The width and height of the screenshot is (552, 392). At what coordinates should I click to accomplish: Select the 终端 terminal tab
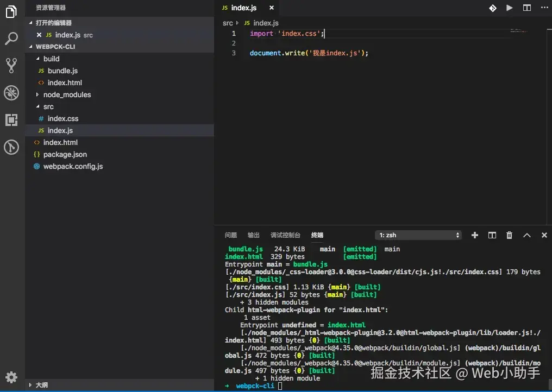pyautogui.click(x=317, y=235)
